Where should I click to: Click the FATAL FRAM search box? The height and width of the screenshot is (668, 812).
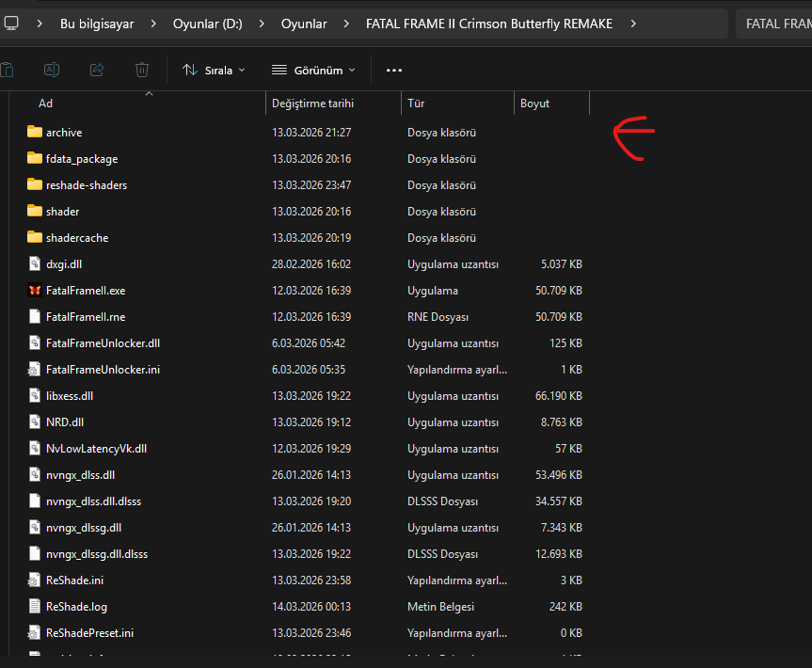point(774,24)
